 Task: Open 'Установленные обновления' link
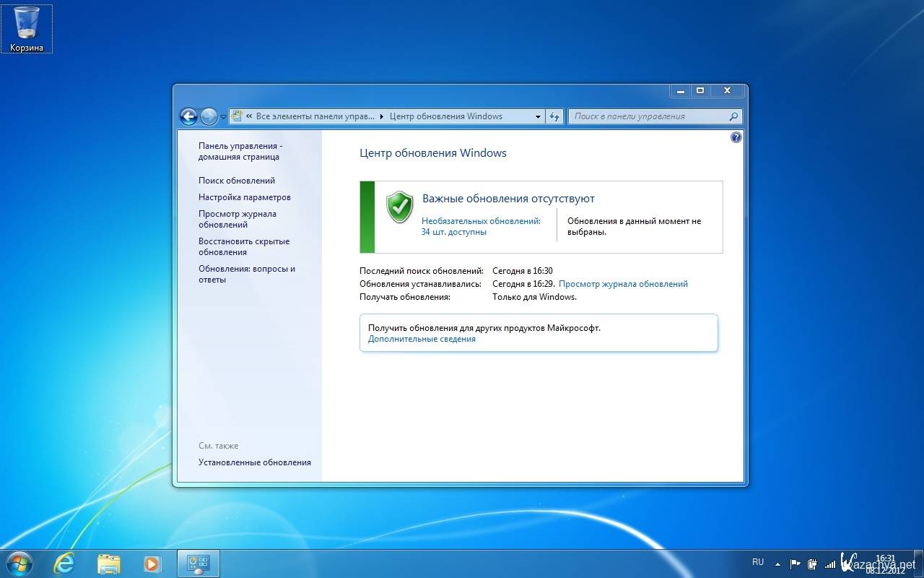pyautogui.click(x=255, y=462)
